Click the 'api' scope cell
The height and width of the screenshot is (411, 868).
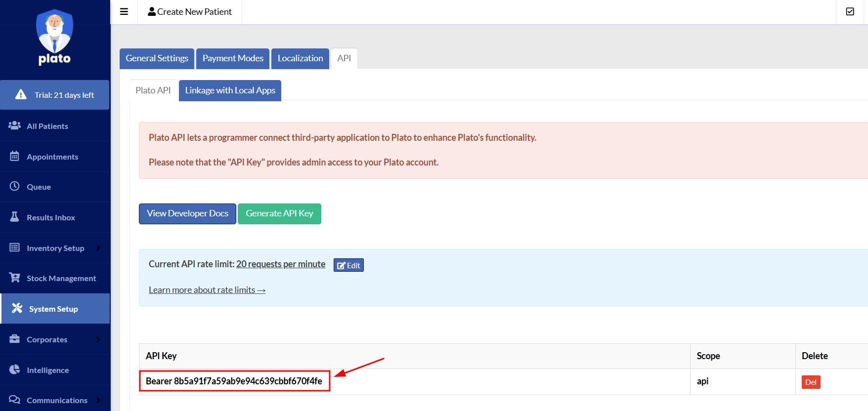(742, 381)
